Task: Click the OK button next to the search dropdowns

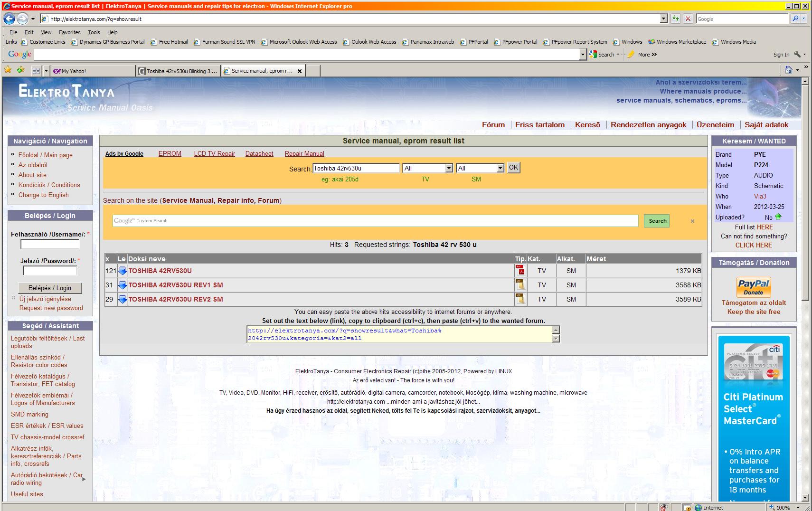Action: pos(513,168)
